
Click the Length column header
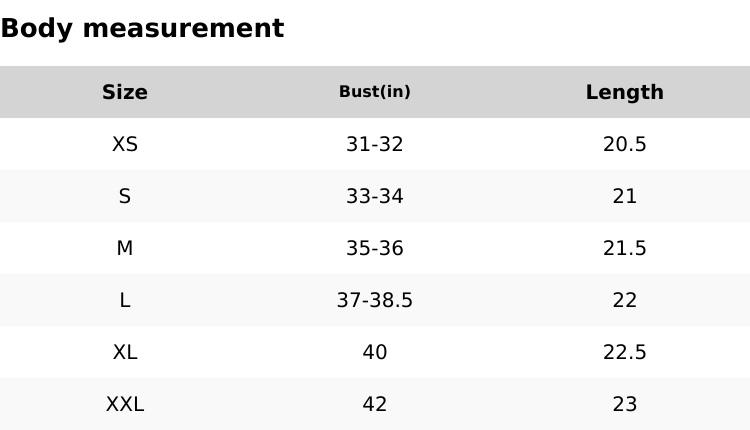point(625,92)
